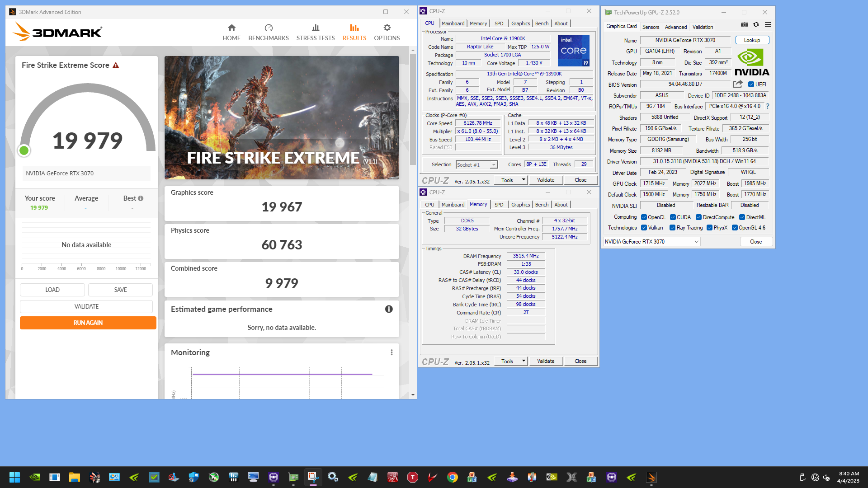Switch to SPD tab in upper CPU-Z
This screenshot has width=868, height=488.
[499, 23]
